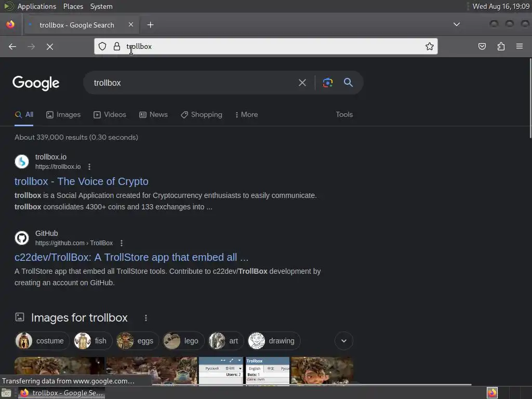
Task: Show desktop from bottom panel icon
Action: click(x=6, y=393)
